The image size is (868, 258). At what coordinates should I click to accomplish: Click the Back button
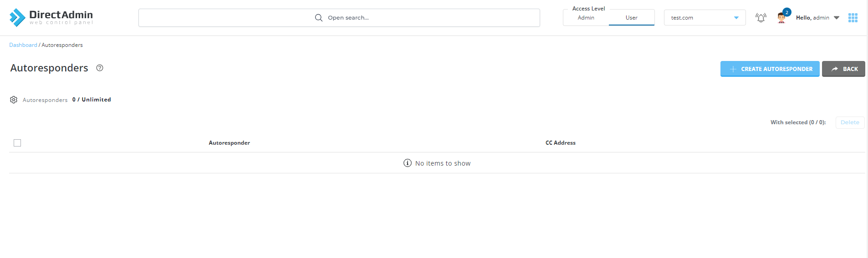(x=843, y=69)
